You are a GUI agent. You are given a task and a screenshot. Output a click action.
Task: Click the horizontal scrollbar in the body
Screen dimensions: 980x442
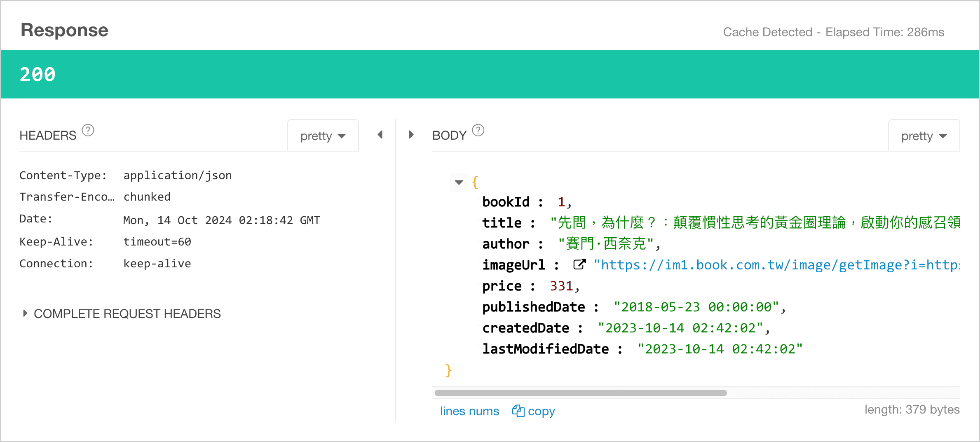[x=581, y=393]
